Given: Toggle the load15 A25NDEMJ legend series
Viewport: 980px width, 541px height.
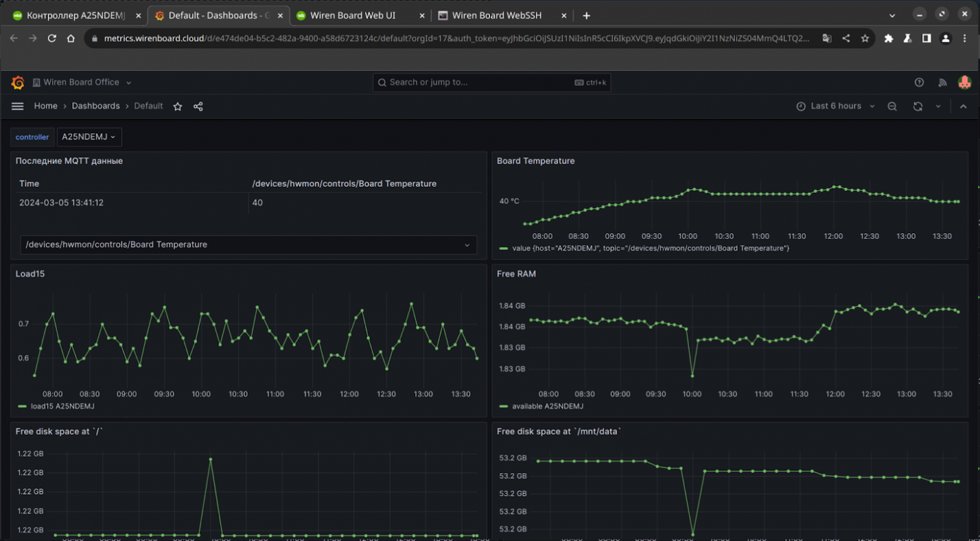Looking at the screenshot, I should (62, 407).
